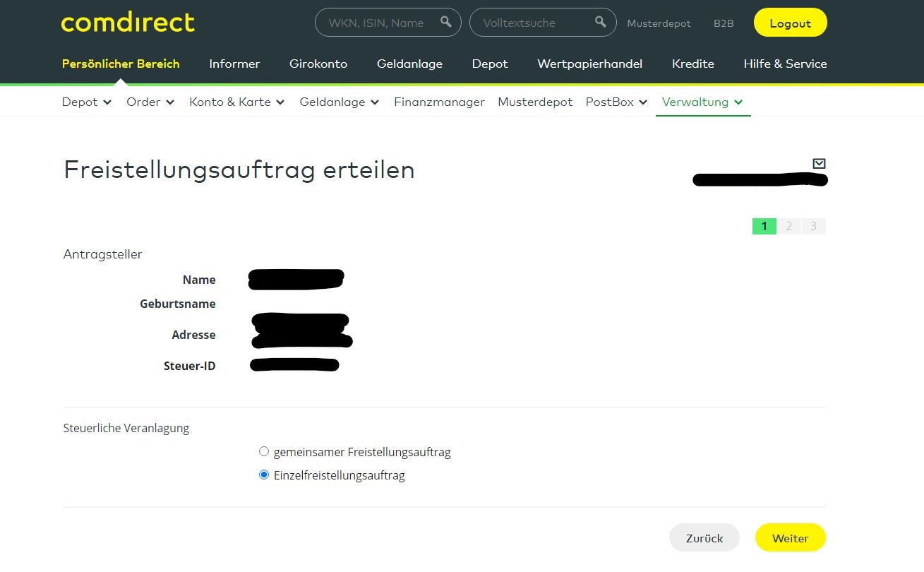Focus the WKN, ISIN, Name search field
This screenshot has width=924, height=572.
[376, 23]
